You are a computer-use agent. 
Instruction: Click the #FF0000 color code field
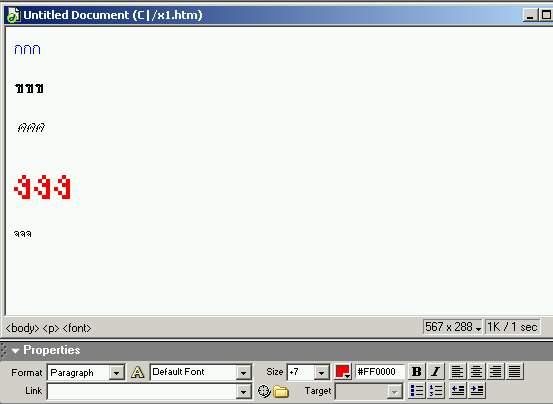pyautogui.click(x=379, y=372)
